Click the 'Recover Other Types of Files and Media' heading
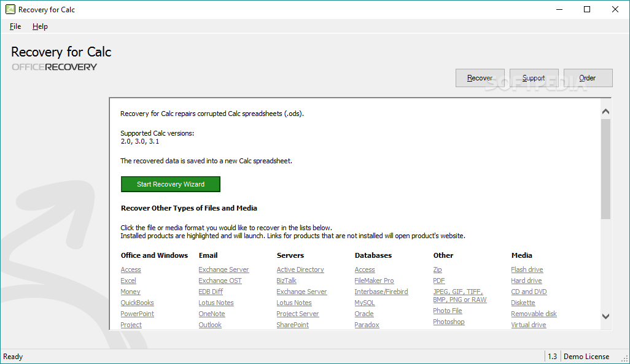 [x=189, y=208]
